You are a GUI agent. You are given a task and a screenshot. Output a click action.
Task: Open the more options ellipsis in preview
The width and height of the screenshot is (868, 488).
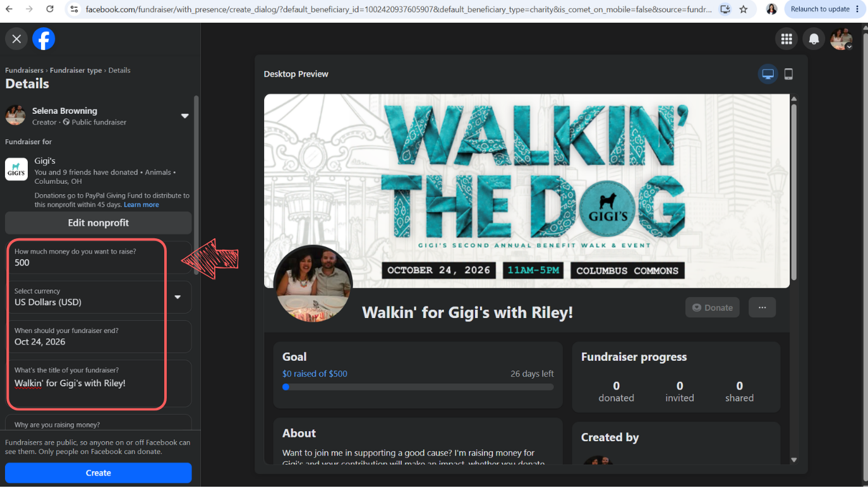(762, 307)
